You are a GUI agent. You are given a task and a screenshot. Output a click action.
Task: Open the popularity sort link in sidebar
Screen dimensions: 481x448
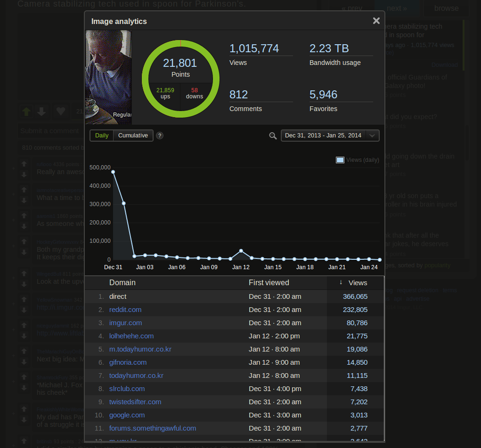coord(437,265)
